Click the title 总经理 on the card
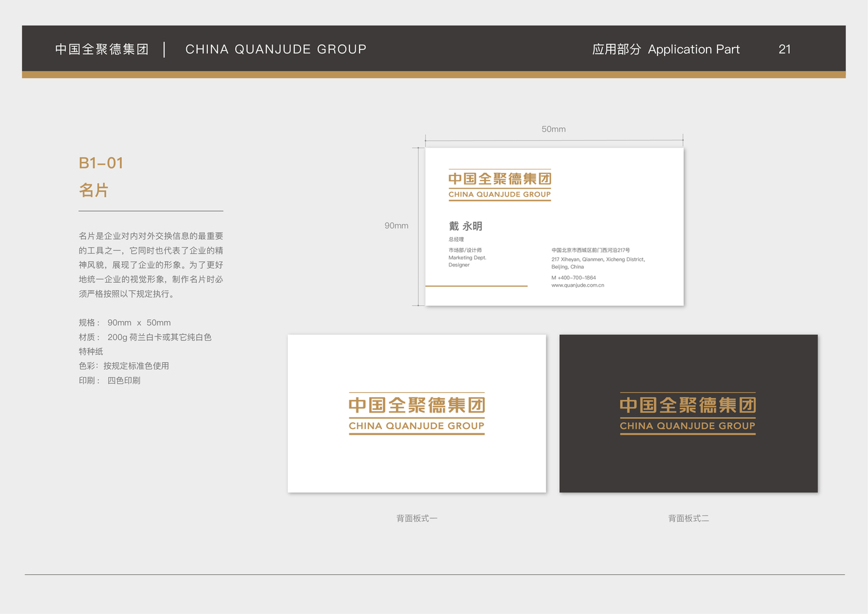The width and height of the screenshot is (868, 614). click(x=456, y=240)
